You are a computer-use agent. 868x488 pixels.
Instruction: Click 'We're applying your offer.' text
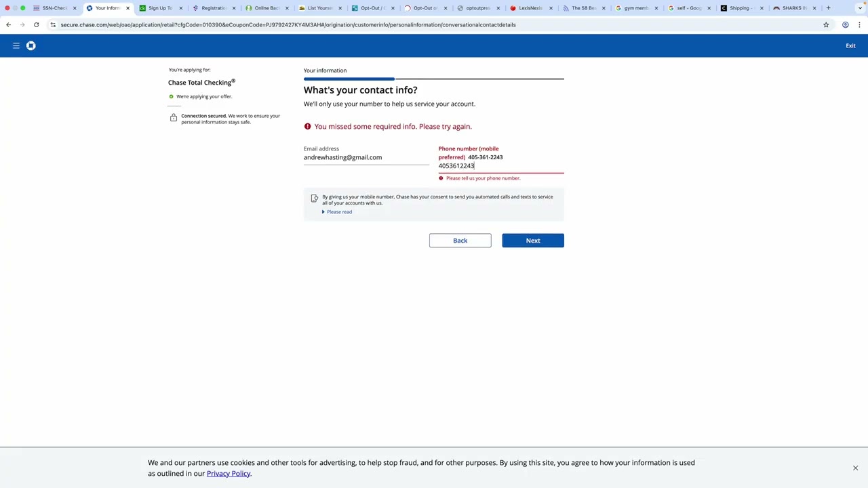[204, 96]
